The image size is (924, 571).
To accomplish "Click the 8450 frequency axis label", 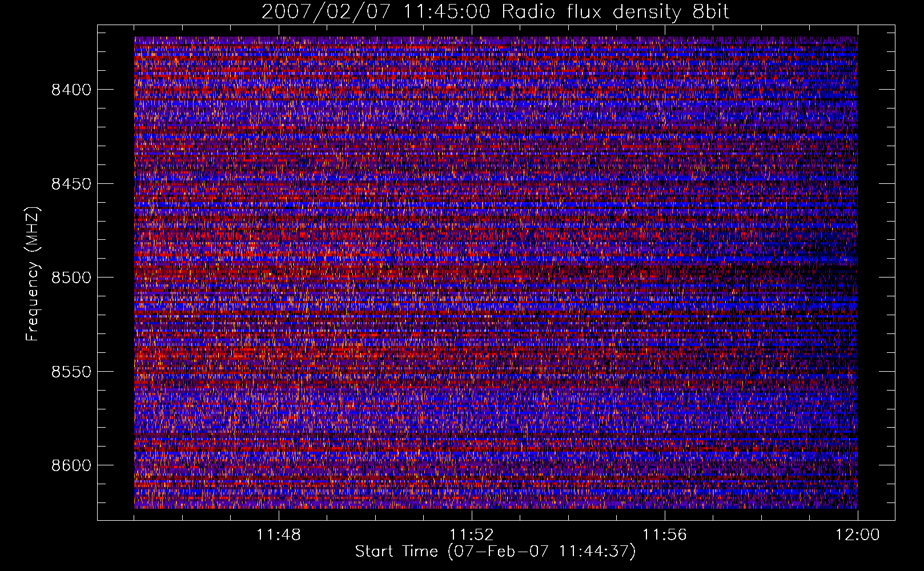I will pos(71,184).
